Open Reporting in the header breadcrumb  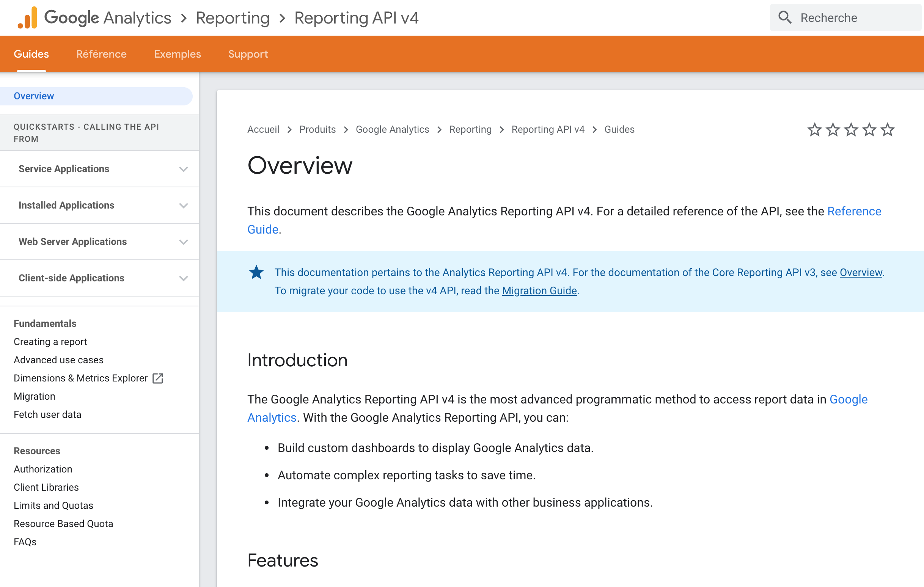click(x=233, y=18)
